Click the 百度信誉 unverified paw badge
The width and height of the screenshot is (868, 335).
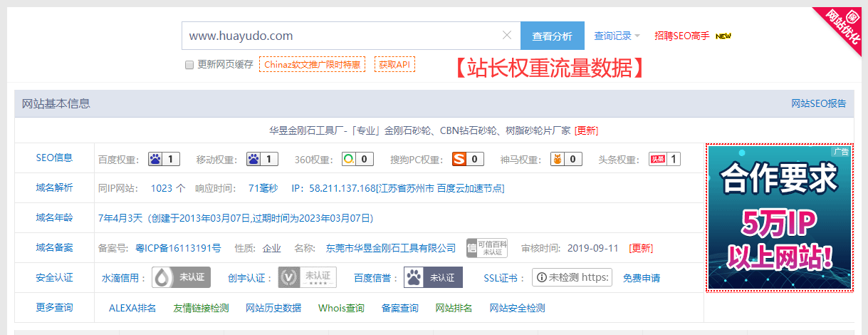(433, 277)
